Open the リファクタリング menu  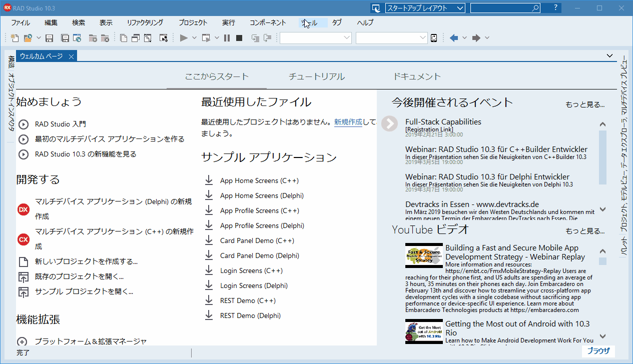pos(145,22)
